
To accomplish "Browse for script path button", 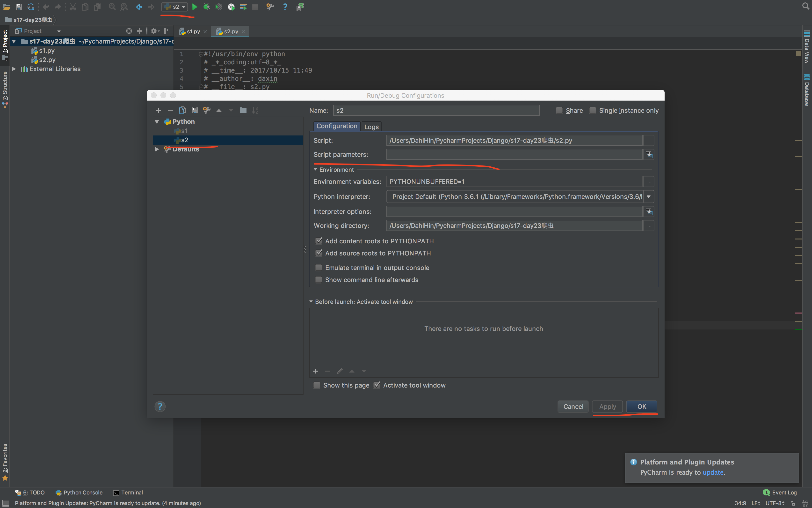I will [x=649, y=141].
